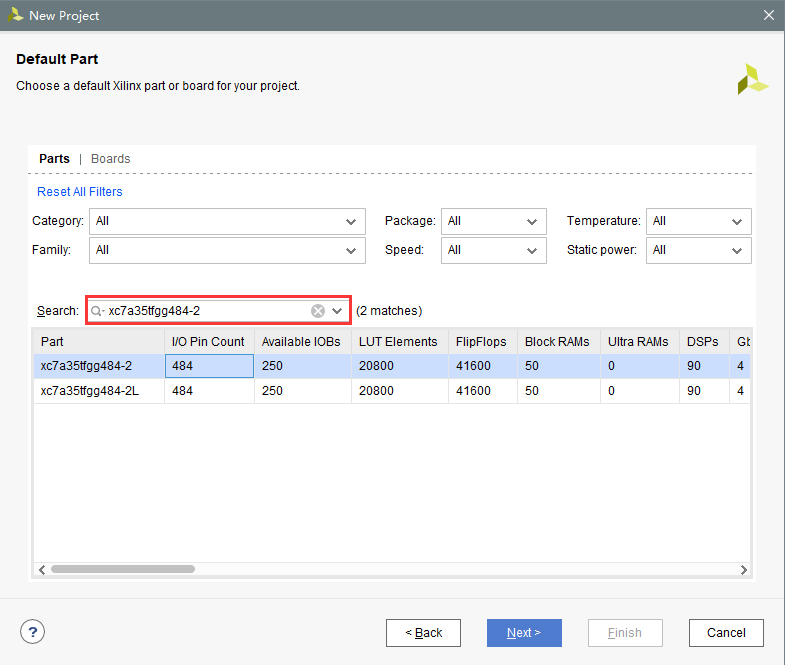Sort by Block RAMs column header

(x=559, y=342)
